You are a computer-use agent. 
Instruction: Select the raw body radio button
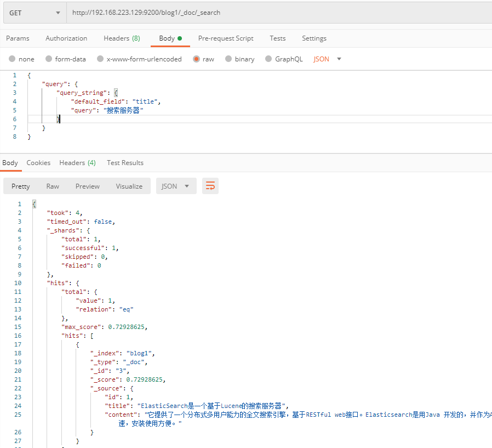(x=197, y=59)
